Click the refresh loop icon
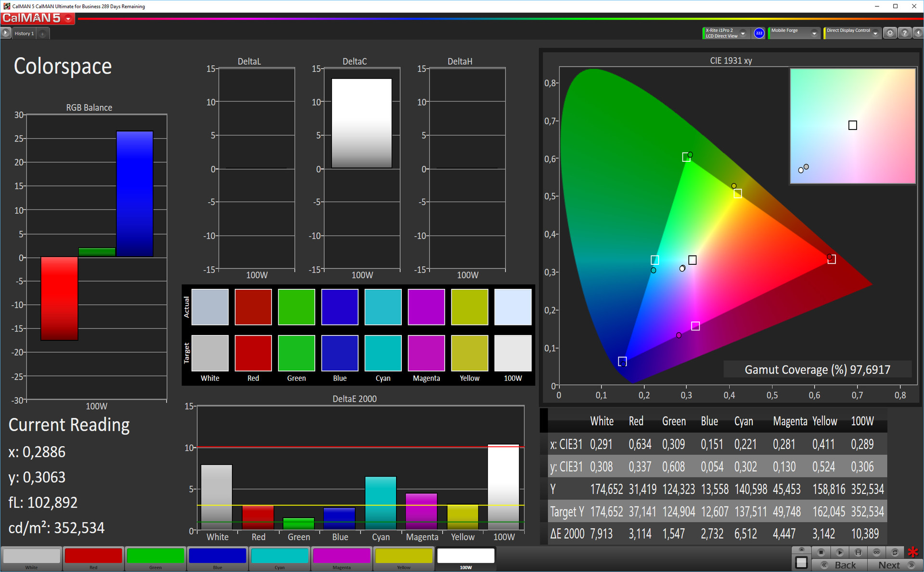Image resolution: width=924 pixels, height=572 pixels. [x=895, y=552]
